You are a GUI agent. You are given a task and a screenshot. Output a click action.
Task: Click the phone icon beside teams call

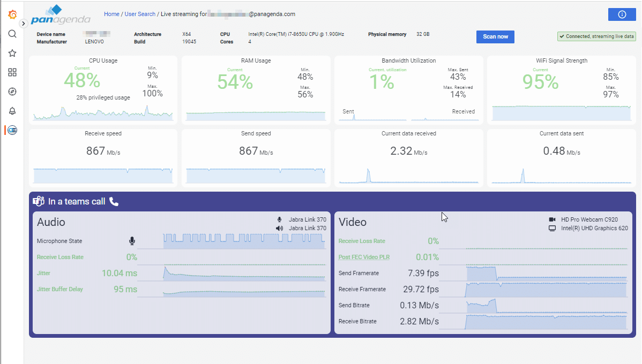114,202
